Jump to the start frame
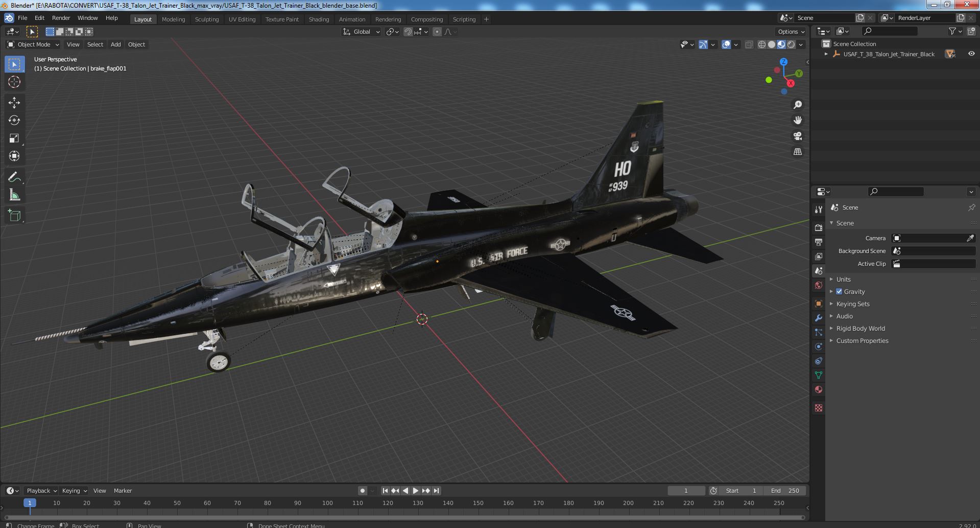Viewport: 980px width, 528px height. pyautogui.click(x=385, y=491)
